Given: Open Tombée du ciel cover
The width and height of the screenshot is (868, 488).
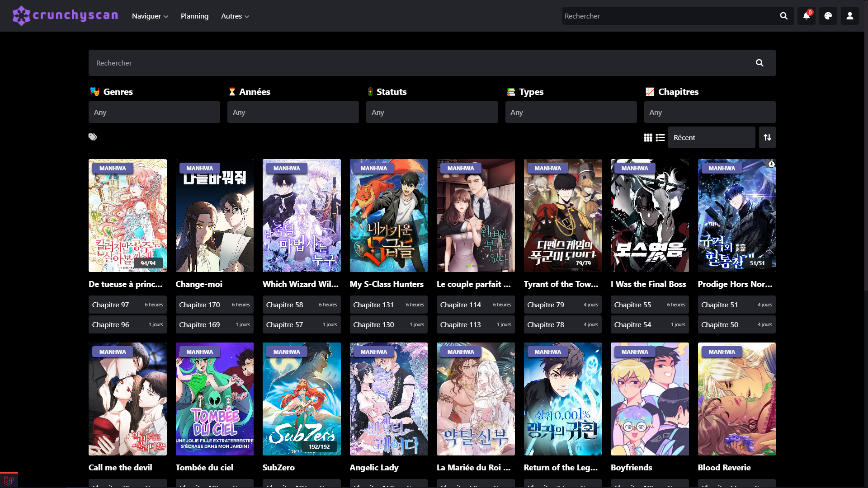Looking at the screenshot, I should [x=215, y=399].
